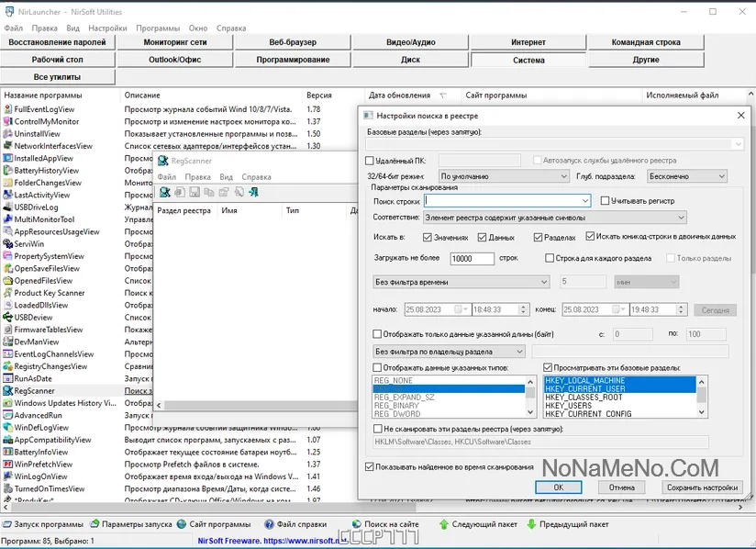Uncheck Показывать найденное во время сканирования
The height and width of the screenshot is (549, 756).
click(370, 466)
